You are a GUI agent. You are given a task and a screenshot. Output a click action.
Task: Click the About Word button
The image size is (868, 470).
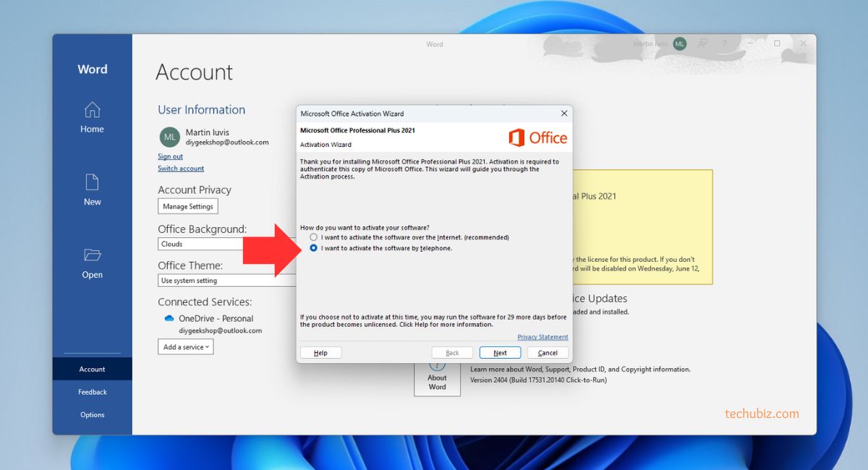pyautogui.click(x=437, y=377)
